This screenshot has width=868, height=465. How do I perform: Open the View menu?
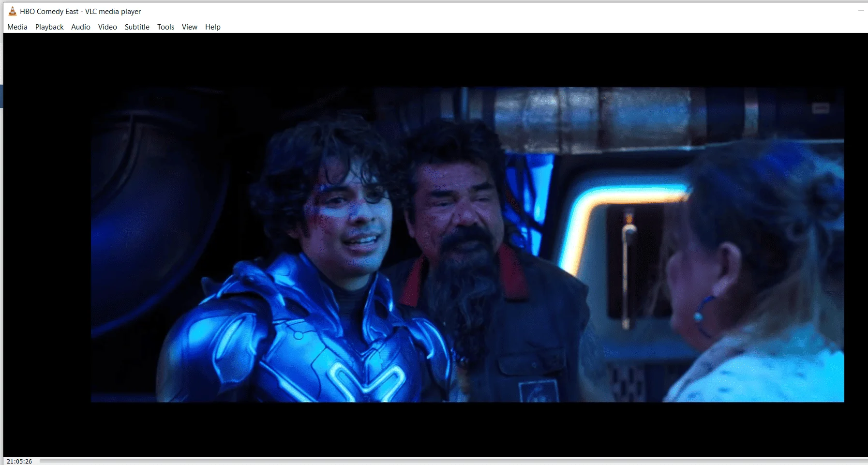[x=190, y=27]
